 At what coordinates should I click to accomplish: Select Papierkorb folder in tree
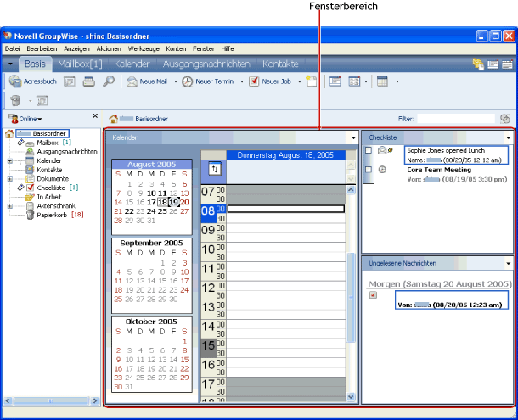coord(52,215)
